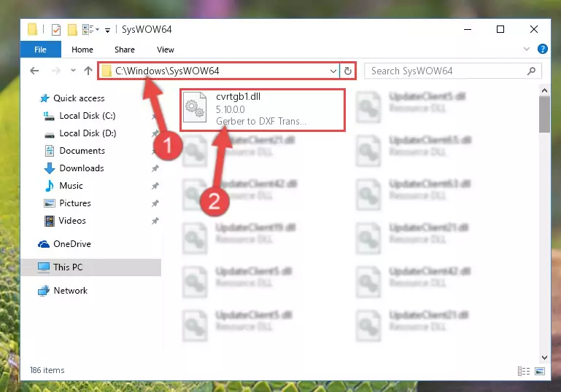Click the gear icon of cvrtgb1.dll
561x392 pixels.
pos(195,108)
